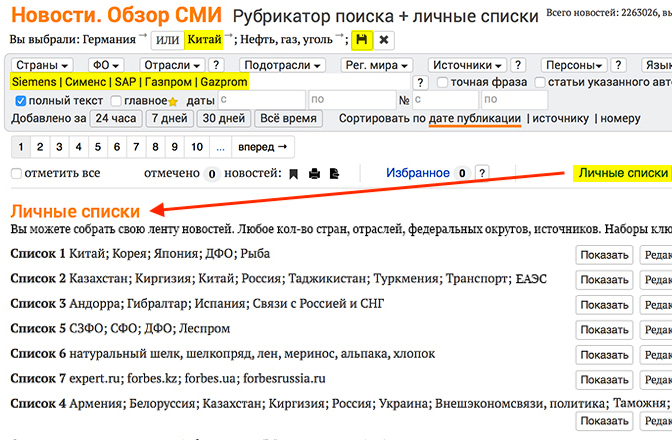Click the Китай highlighted selection tag
The image size is (672, 440).
coord(204,40)
